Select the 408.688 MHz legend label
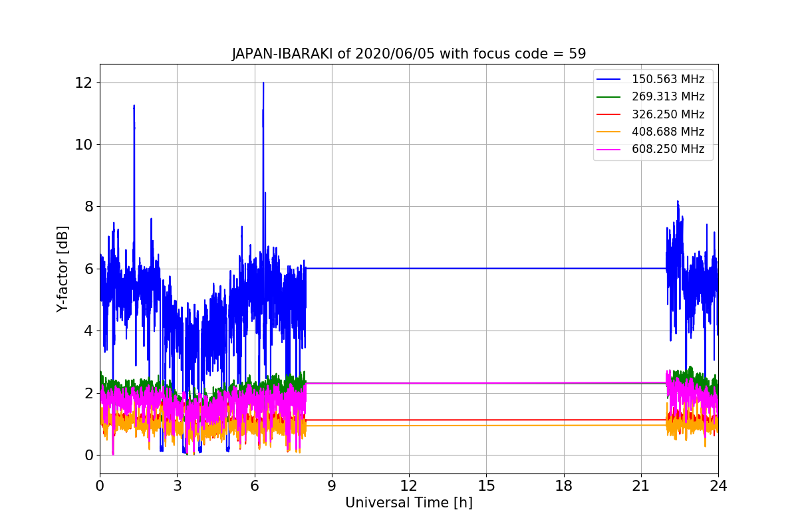 (668, 132)
